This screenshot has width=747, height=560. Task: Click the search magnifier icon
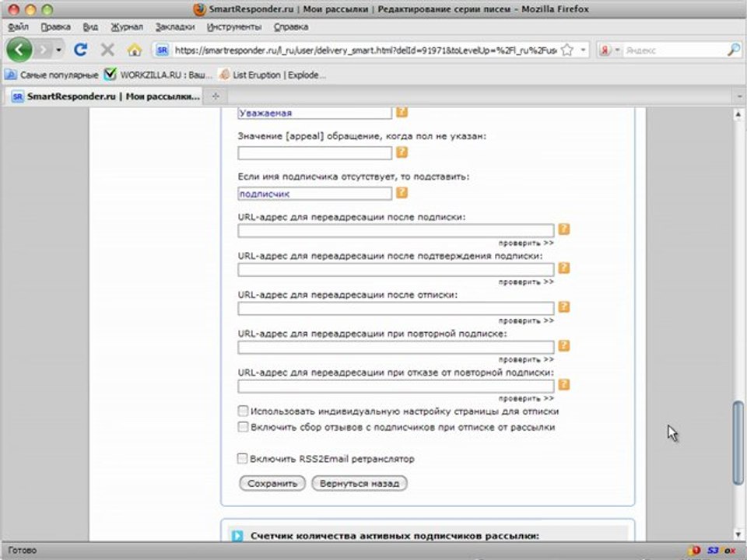[734, 50]
